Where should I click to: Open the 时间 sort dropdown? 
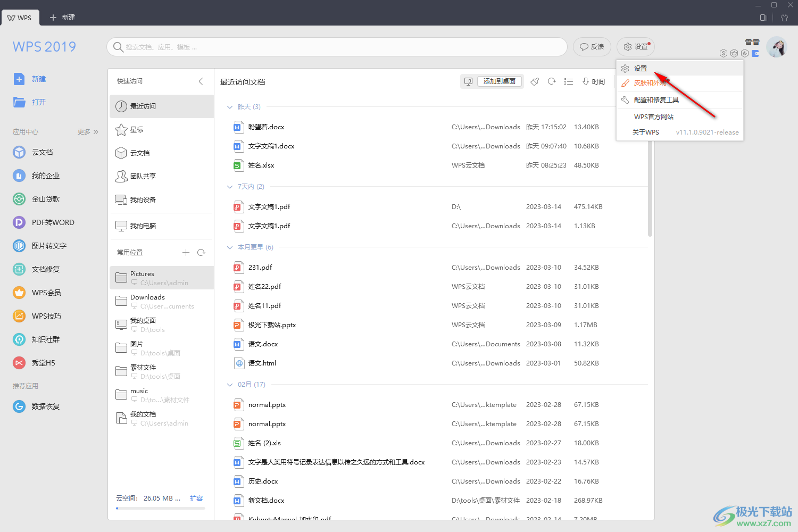594,81
